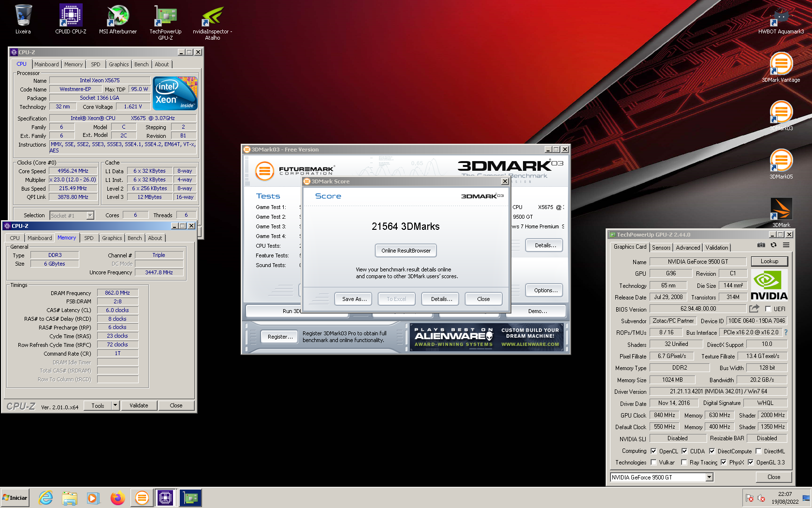Open the 3DMark03 desktop shortcut

781,116
